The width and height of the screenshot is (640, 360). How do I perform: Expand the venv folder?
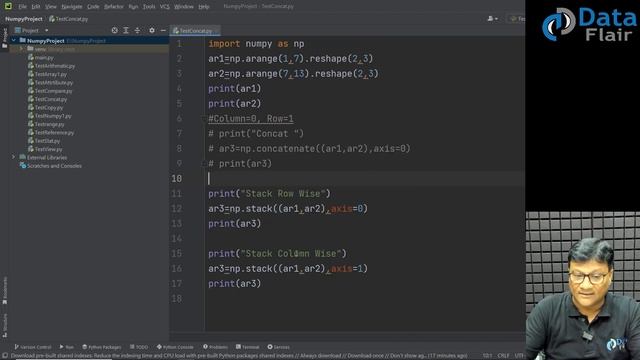click(x=22, y=49)
